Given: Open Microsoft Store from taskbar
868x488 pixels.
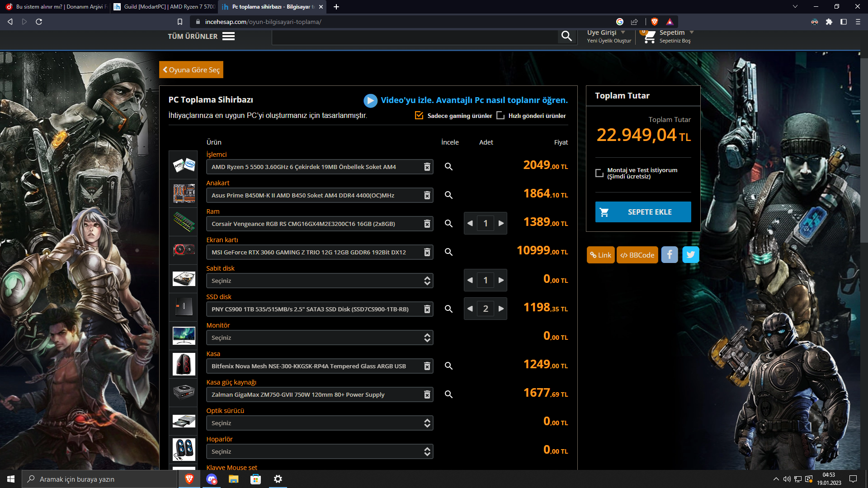Looking at the screenshot, I should [256, 479].
